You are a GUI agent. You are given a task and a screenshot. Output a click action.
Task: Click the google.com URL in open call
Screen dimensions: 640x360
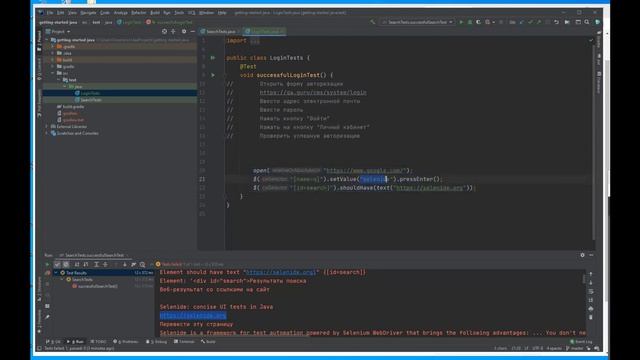(x=365, y=171)
